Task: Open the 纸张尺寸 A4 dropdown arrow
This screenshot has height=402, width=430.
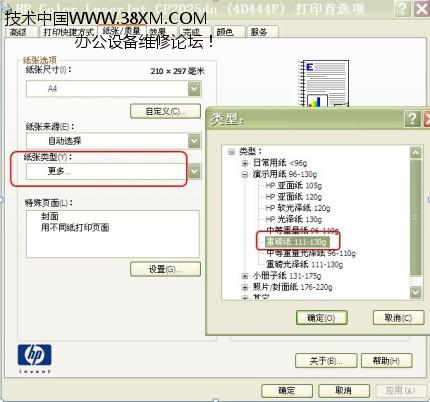Action: 194,89
